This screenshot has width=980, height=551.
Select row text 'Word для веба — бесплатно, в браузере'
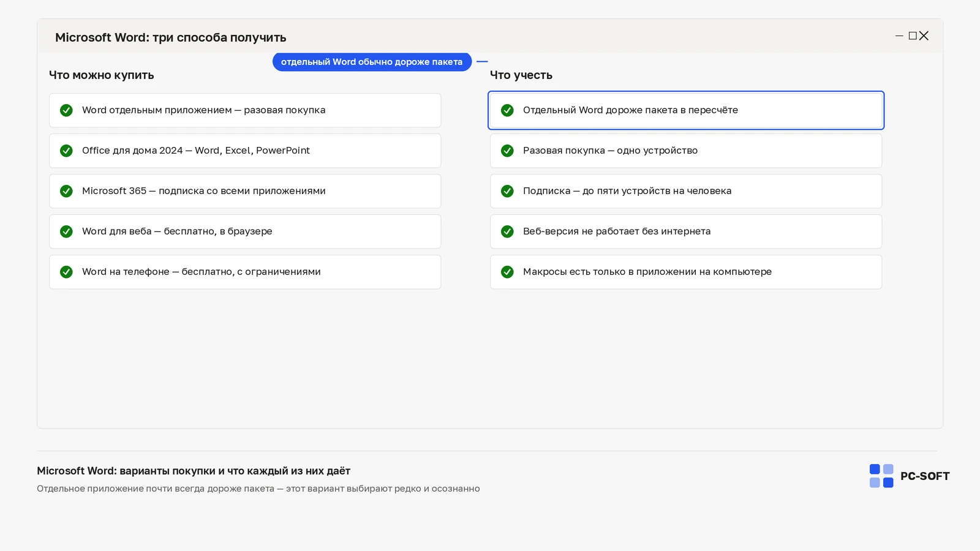(177, 231)
